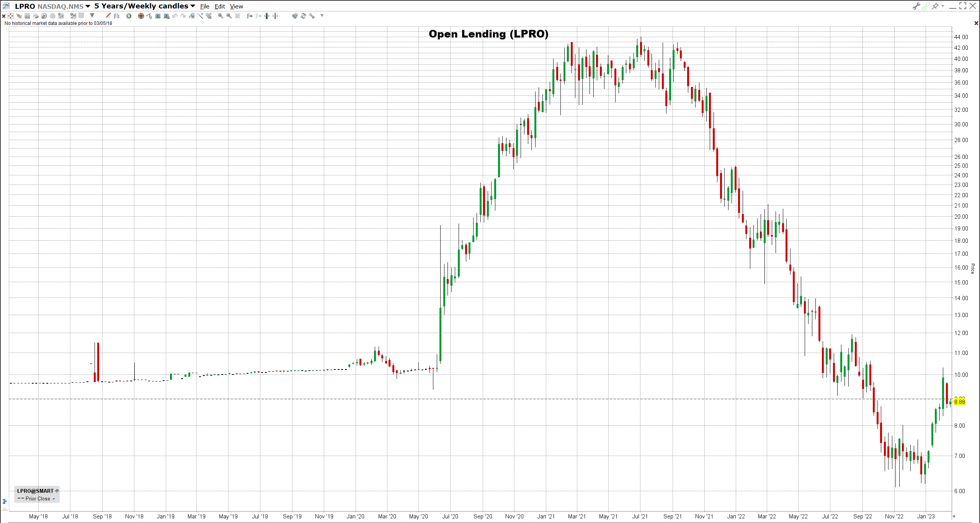Select the parallel lines channel tool
Viewport: 980px width, 523px height.
click(209, 16)
